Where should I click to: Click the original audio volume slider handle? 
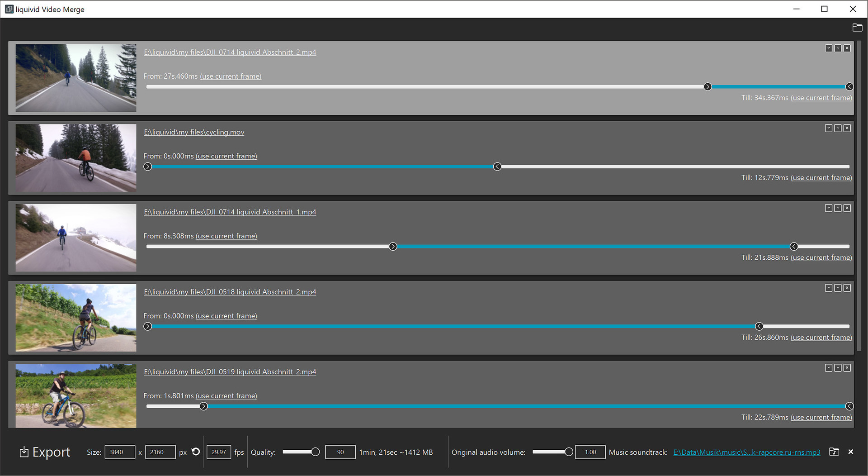click(569, 452)
